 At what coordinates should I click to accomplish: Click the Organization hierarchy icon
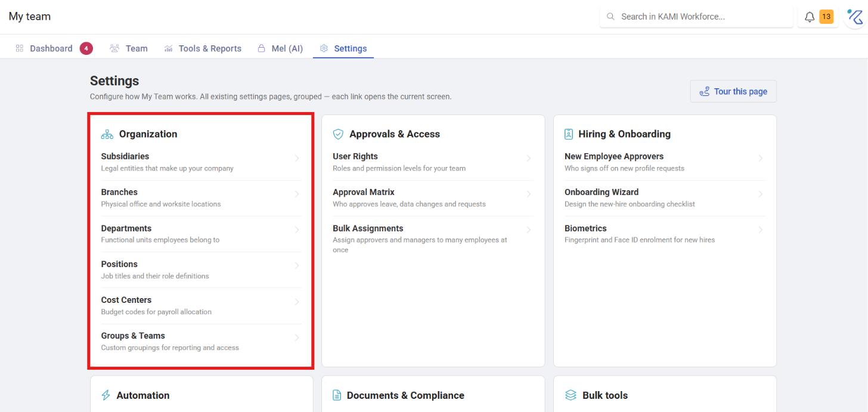[x=107, y=134]
